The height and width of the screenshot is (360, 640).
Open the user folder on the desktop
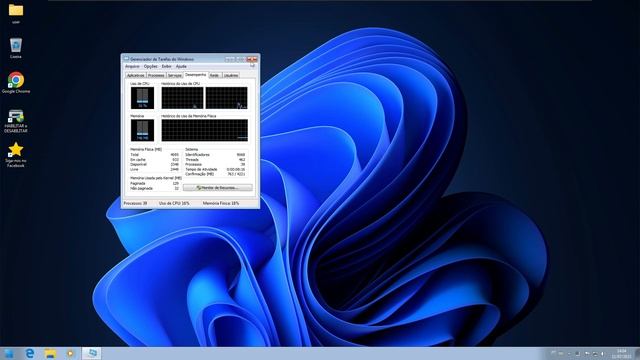[16, 13]
